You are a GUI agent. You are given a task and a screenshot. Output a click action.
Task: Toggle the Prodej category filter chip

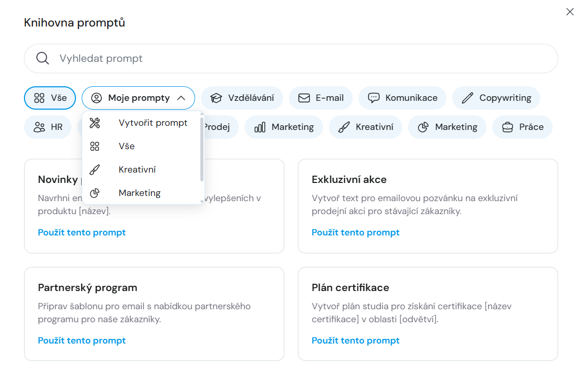point(221,127)
